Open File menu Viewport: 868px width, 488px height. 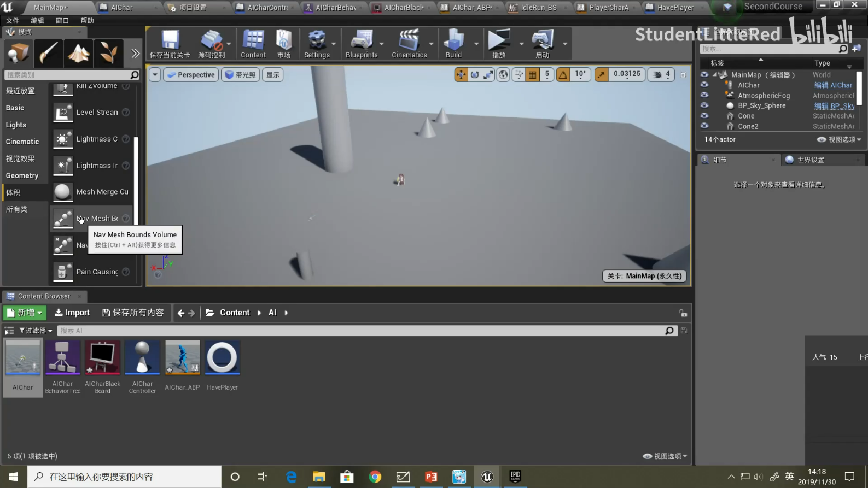click(13, 21)
